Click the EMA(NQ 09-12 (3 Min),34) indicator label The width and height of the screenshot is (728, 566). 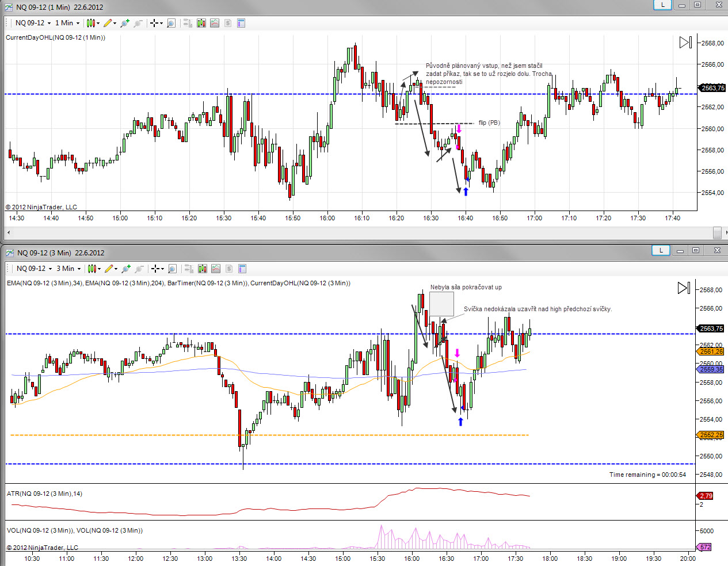coord(45,283)
